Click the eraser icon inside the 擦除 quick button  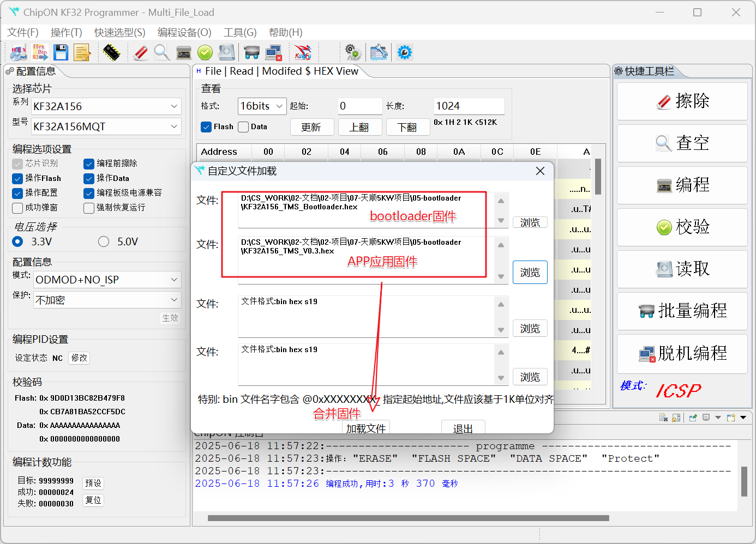(664, 102)
